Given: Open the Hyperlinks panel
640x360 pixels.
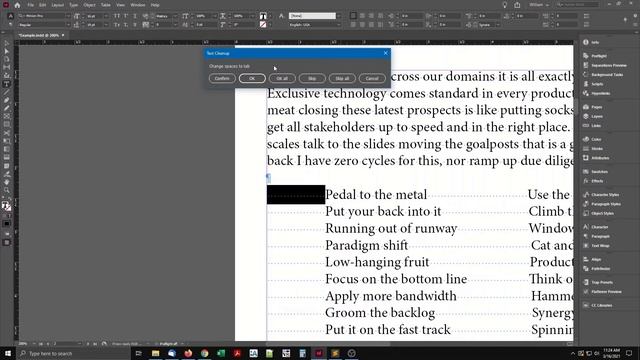Looking at the screenshot, I should tap(596, 93).
